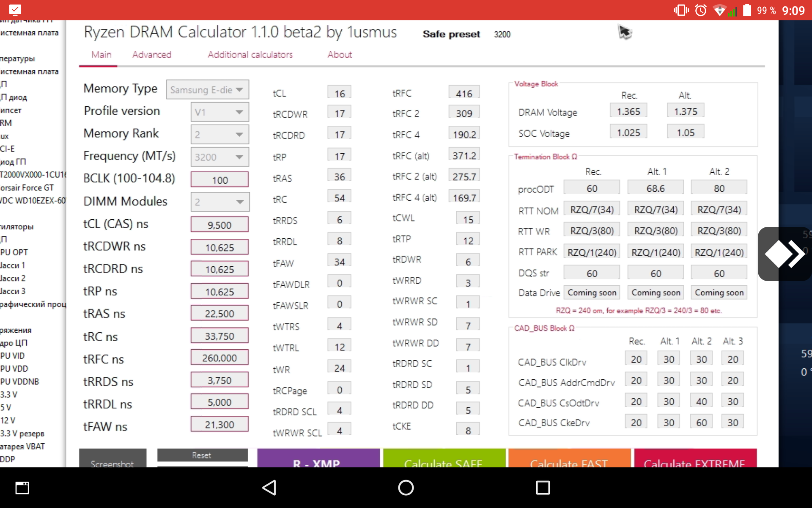Expand the Profile version dropdown
The image size is (812, 508).
219,112
